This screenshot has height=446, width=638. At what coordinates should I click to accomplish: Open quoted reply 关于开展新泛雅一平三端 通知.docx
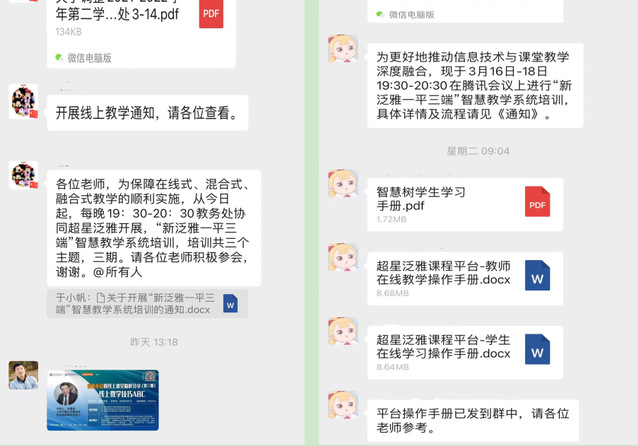click(147, 304)
